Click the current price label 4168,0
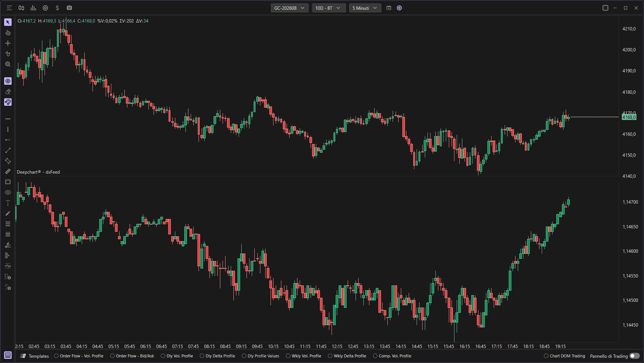 point(629,117)
